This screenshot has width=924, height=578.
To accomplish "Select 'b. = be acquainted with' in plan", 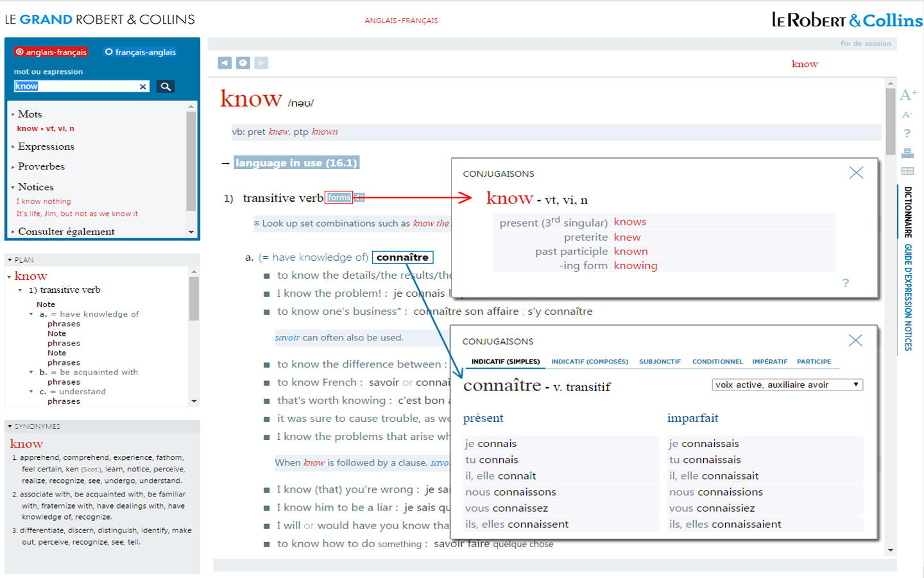I will (x=89, y=372).
